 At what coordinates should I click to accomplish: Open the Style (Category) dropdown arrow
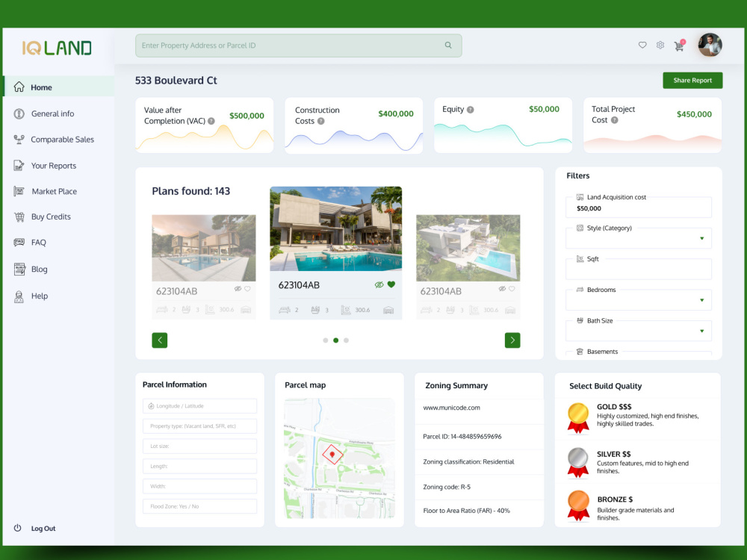[x=701, y=239]
